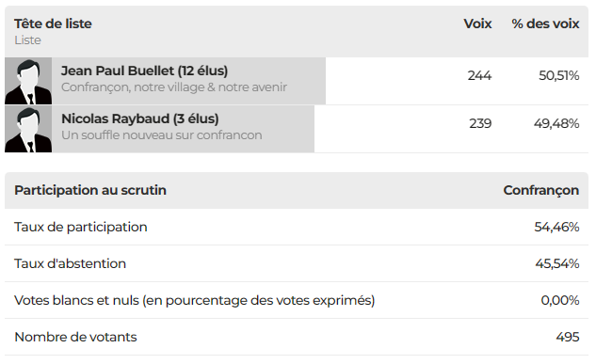This screenshot has width=596, height=364.
Task: Click the 'Confrançon' column header
Action: (541, 190)
